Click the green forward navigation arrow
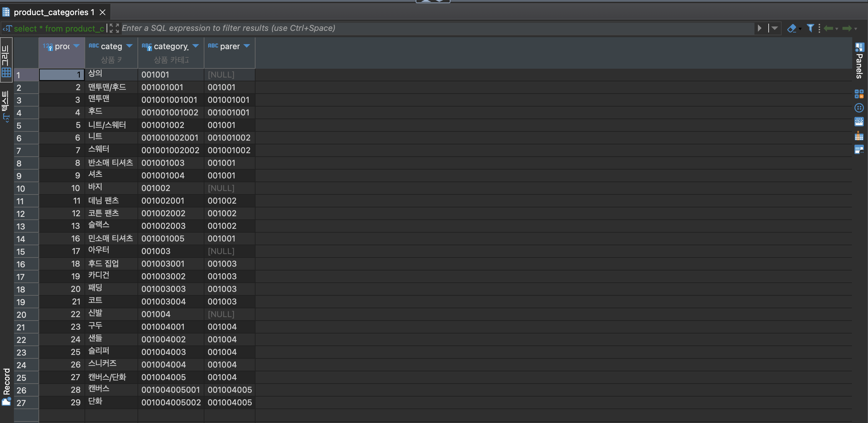Viewport: 868px width, 423px height. 847,28
